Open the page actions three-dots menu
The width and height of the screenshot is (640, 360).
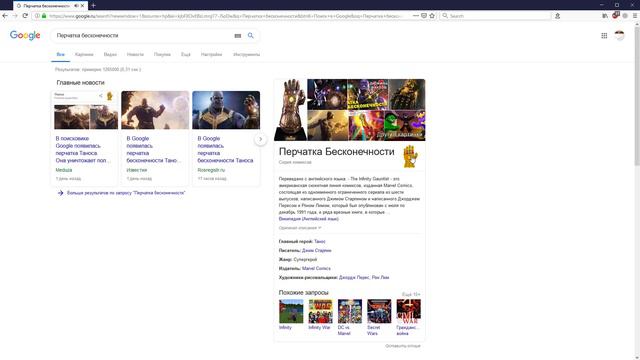pyautogui.click(x=416, y=16)
